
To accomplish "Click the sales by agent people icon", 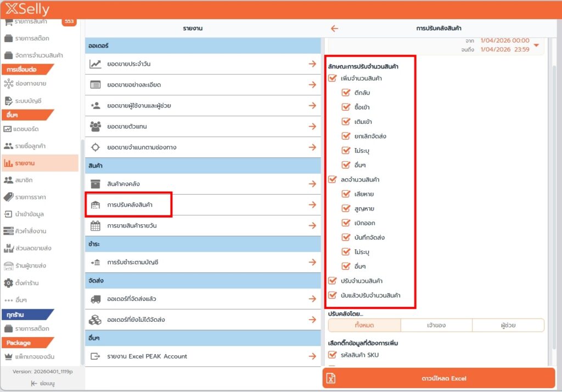I will 95,127.
